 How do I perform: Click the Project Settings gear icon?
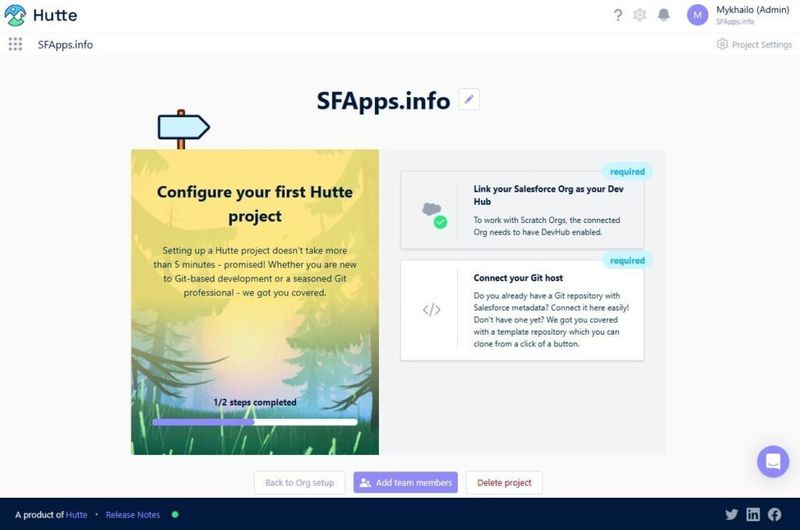(722, 44)
